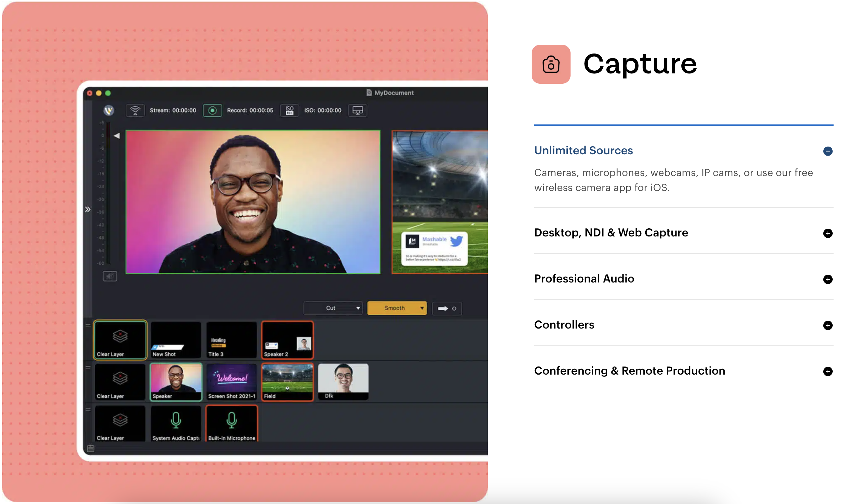Select the Screen Shot 2021-1 Welcome shot

(232, 382)
